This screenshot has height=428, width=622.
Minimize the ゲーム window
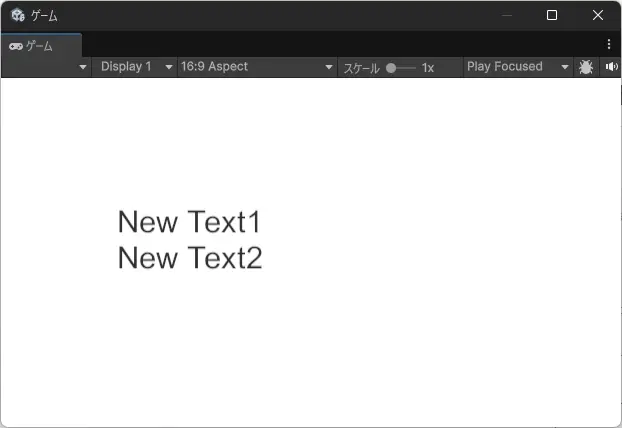point(507,15)
